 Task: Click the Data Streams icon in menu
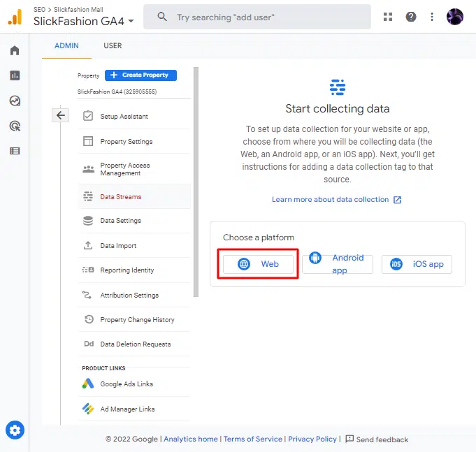(x=88, y=196)
